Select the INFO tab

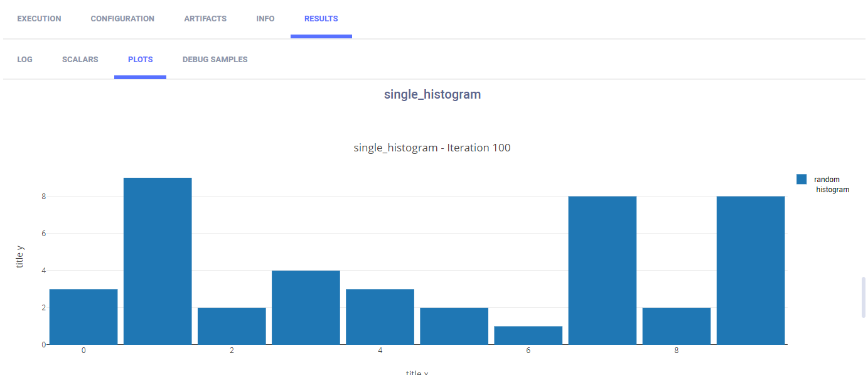pos(265,19)
